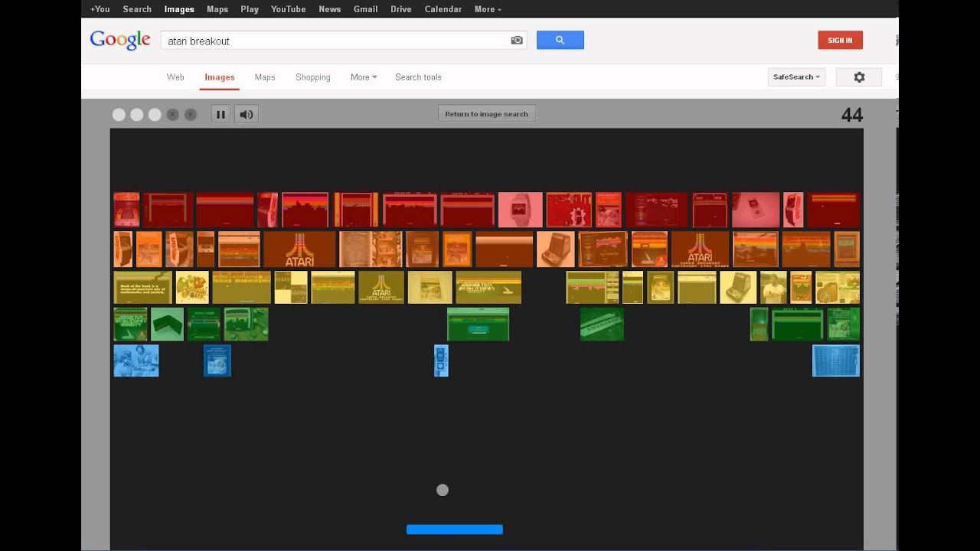Image resolution: width=980 pixels, height=551 pixels.
Task: Click the first green brick in the row
Action: pyautogui.click(x=130, y=324)
